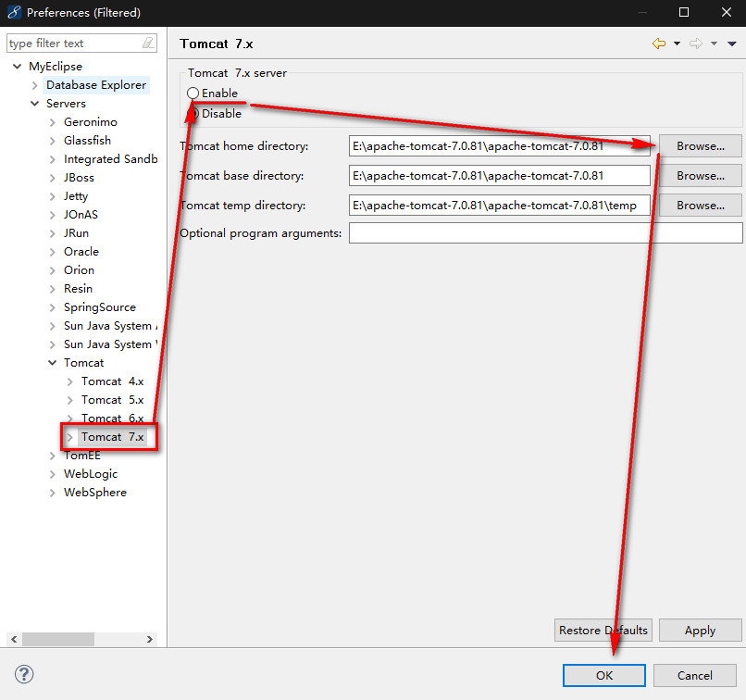Collapse the Tomcat tree node
This screenshot has height=700, width=746.
pyautogui.click(x=53, y=363)
